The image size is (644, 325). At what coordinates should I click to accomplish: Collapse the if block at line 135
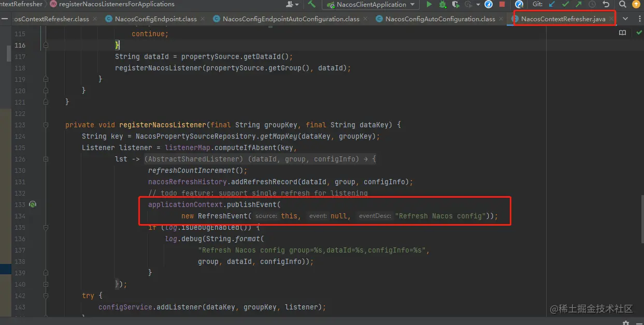coord(46,227)
